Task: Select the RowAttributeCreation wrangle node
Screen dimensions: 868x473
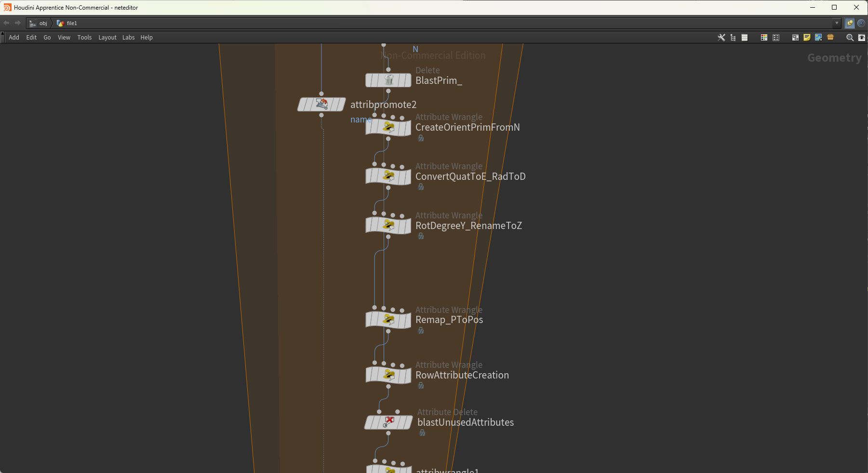Action: tap(388, 375)
